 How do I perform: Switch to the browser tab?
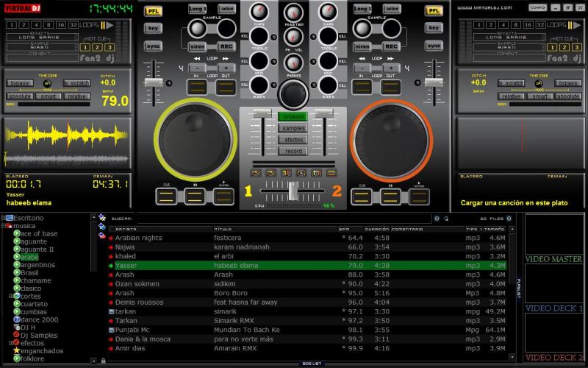tap(293, 117)
